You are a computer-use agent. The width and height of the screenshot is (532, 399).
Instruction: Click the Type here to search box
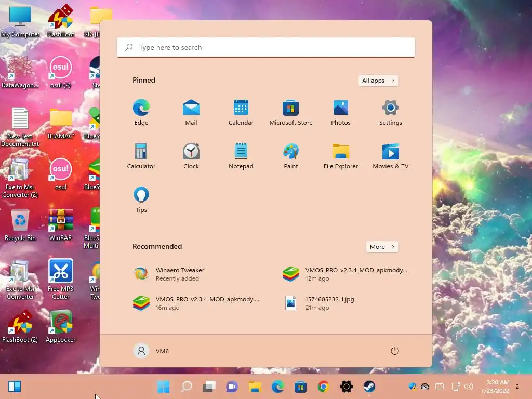[266, 47]
